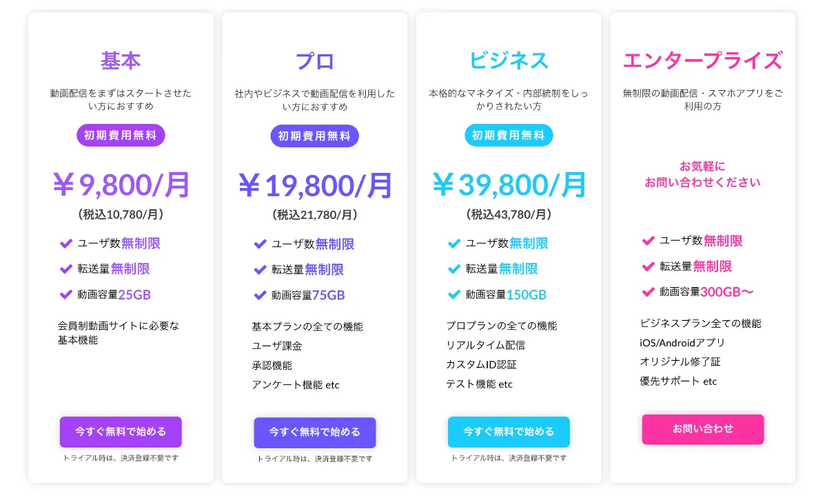Click the checkmark icon beside 基本 plan 転送量
Viewport: 827px width, 504px height.
(66, 269)
